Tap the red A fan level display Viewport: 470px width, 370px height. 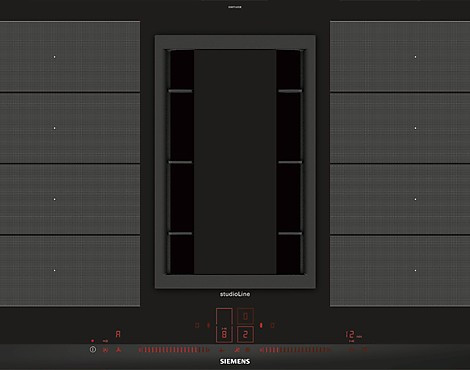coord(118,334)
